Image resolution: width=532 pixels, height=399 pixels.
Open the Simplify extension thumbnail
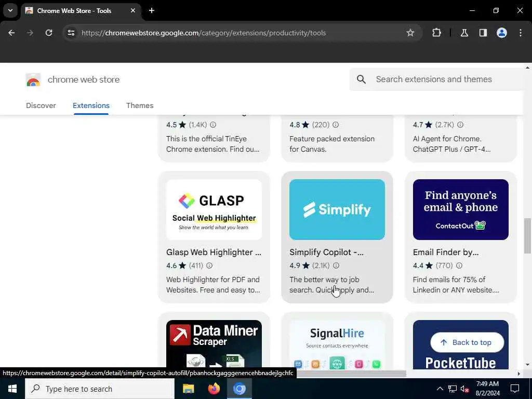tap(337, 209)
